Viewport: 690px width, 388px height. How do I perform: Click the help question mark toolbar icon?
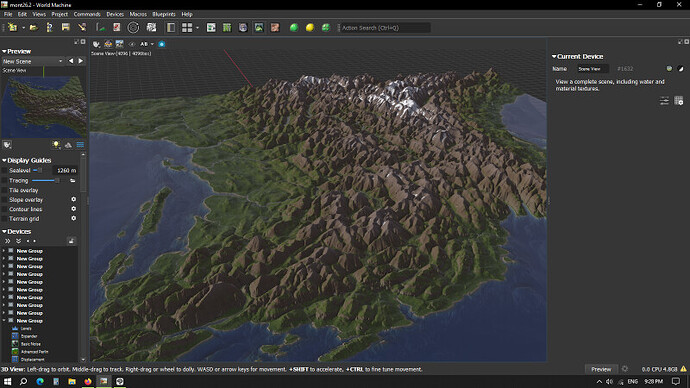49,27
